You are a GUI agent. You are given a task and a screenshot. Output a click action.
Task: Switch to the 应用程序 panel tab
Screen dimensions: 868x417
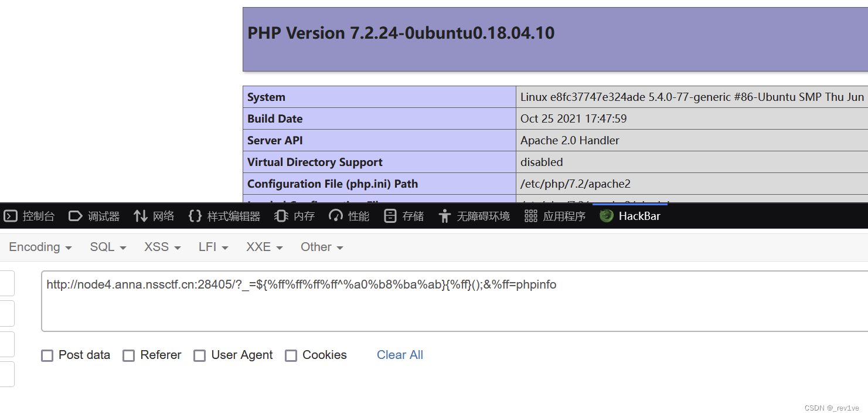click(x=554, y=216)
